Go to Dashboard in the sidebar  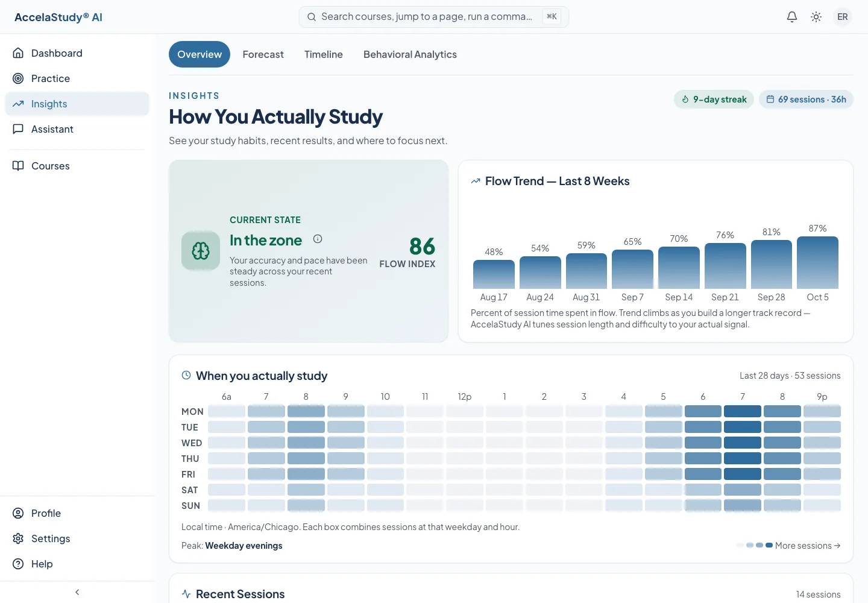click(x=77, y=53)
